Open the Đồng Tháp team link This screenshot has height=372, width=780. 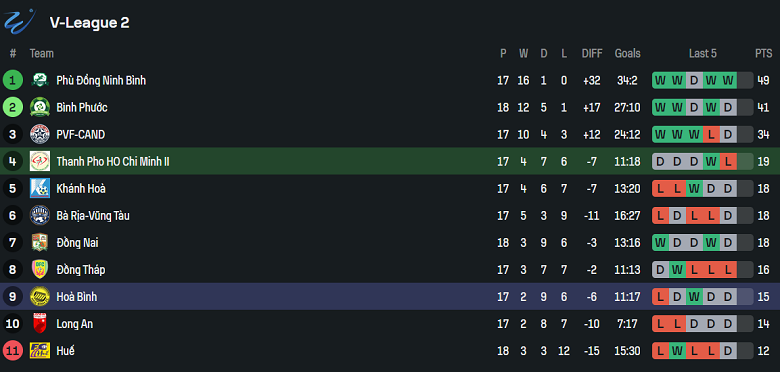coord(81,270)
